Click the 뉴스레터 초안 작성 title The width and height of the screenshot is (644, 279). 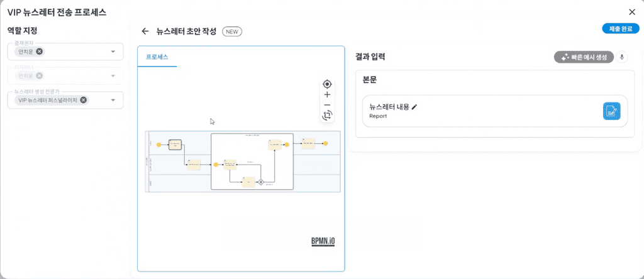pos(186,31)
